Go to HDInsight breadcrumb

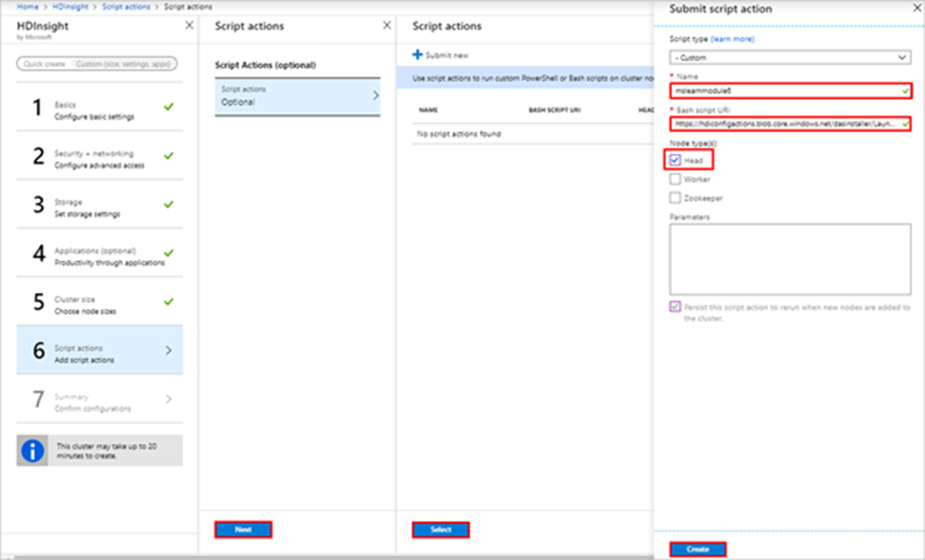[x=72, y=7]
